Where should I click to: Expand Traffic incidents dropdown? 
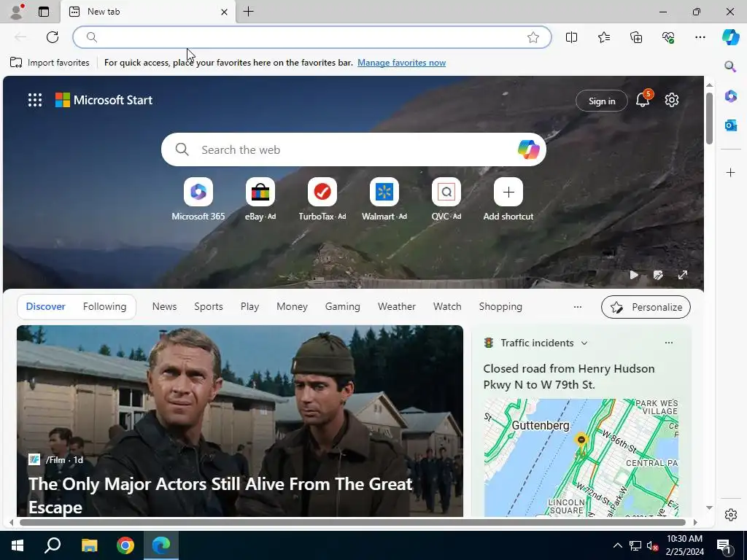tap(584, 343)
